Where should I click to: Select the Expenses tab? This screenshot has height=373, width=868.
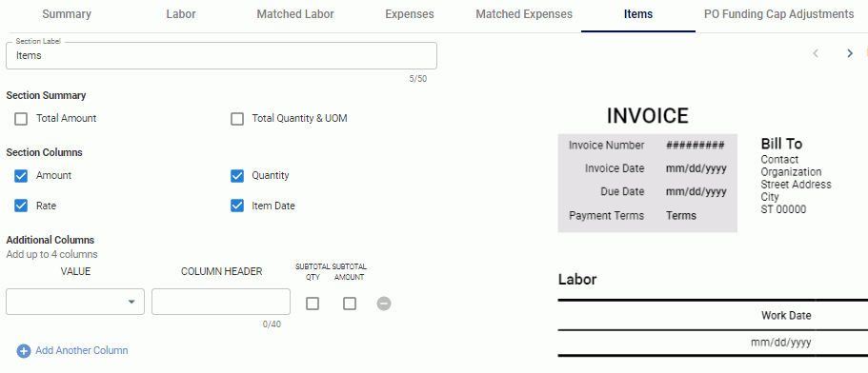click(410, 14)
